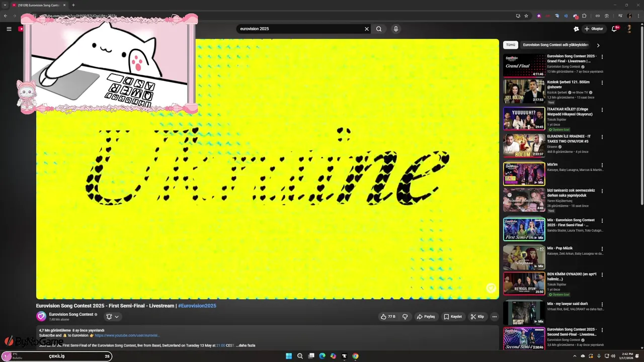This screenshot has width=644, height=362.
Task: Open options menu for First Semi-Final mix
Action: click(x=602, y=221)
